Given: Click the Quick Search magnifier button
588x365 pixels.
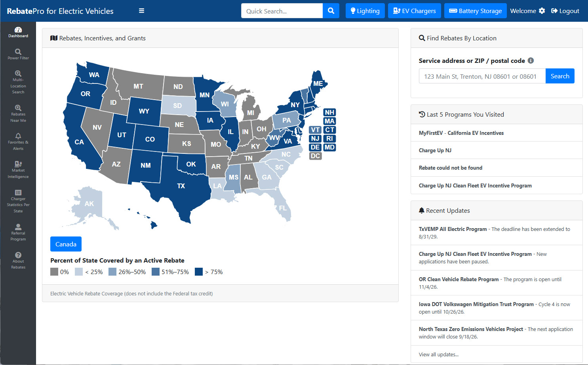Looking at the screenshot, I should point(331,11).
